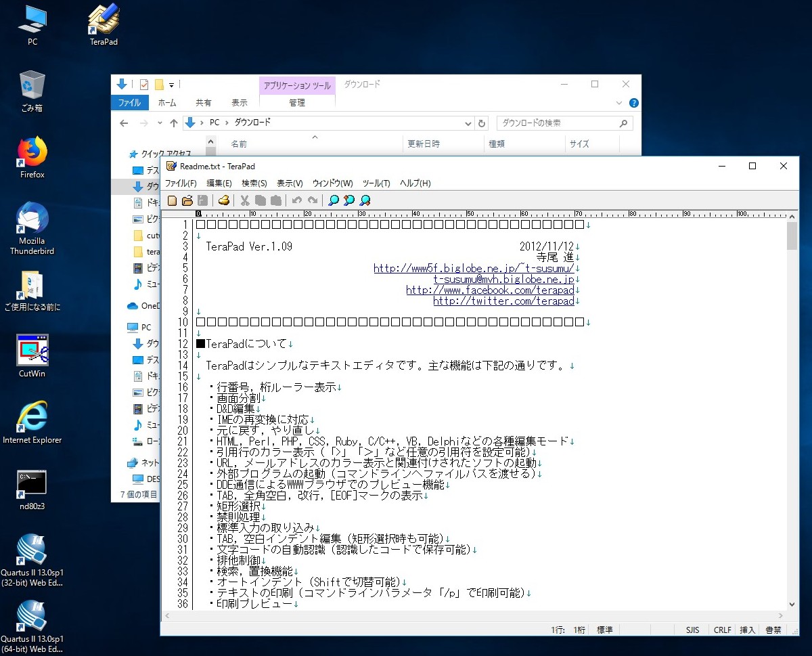
Task: Click the Save floppy icon in TeraPad toolbar
Action: point(202,200)
